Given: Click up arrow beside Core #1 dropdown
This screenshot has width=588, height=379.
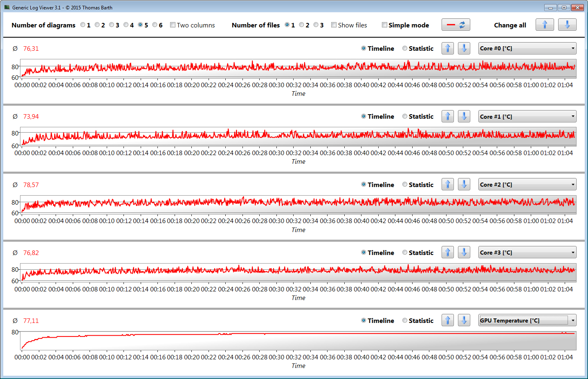Looking at the screenshot, I should 448,117.
